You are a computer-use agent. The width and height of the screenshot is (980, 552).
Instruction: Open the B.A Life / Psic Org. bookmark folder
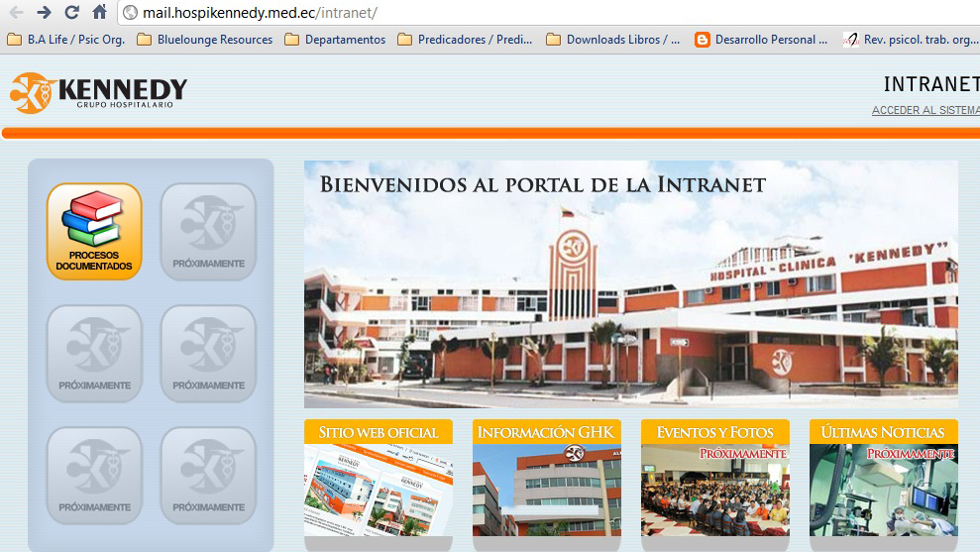click(65, 40)
